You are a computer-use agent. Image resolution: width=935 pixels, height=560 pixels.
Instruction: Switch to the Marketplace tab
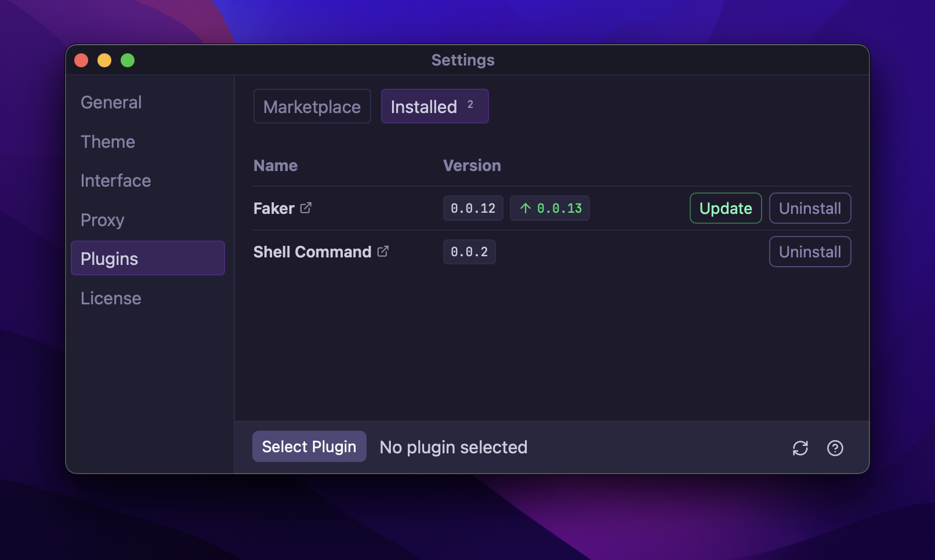pos(312,106)
